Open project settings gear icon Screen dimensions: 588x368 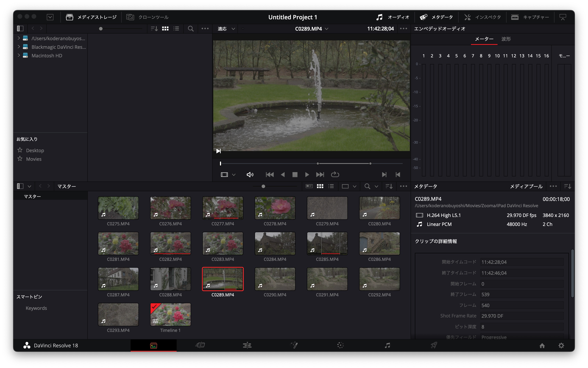point(561,346)
